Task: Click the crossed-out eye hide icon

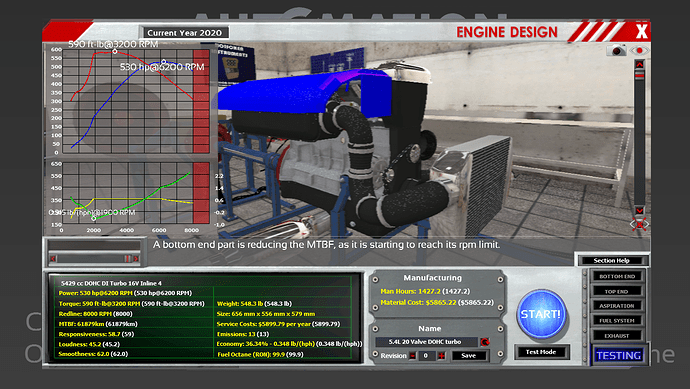Action: (x=639, y=224)
